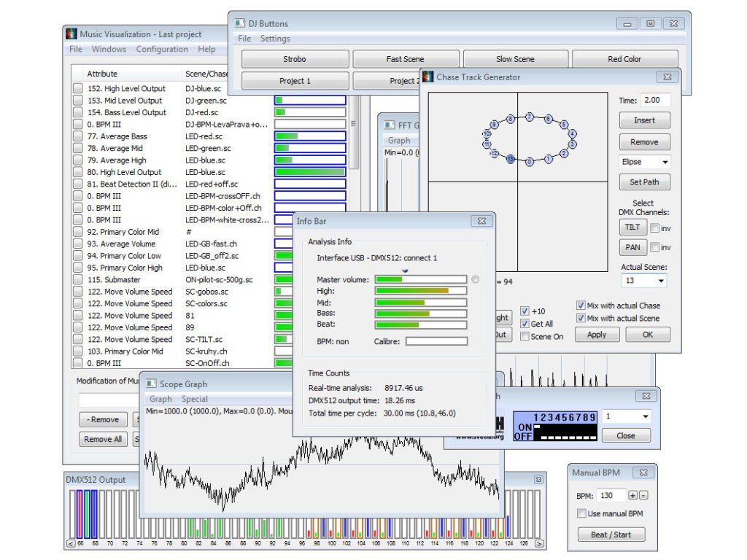Open Windows menu in Music Visualization
Screen dimensions: 747x560
[109, 49]
